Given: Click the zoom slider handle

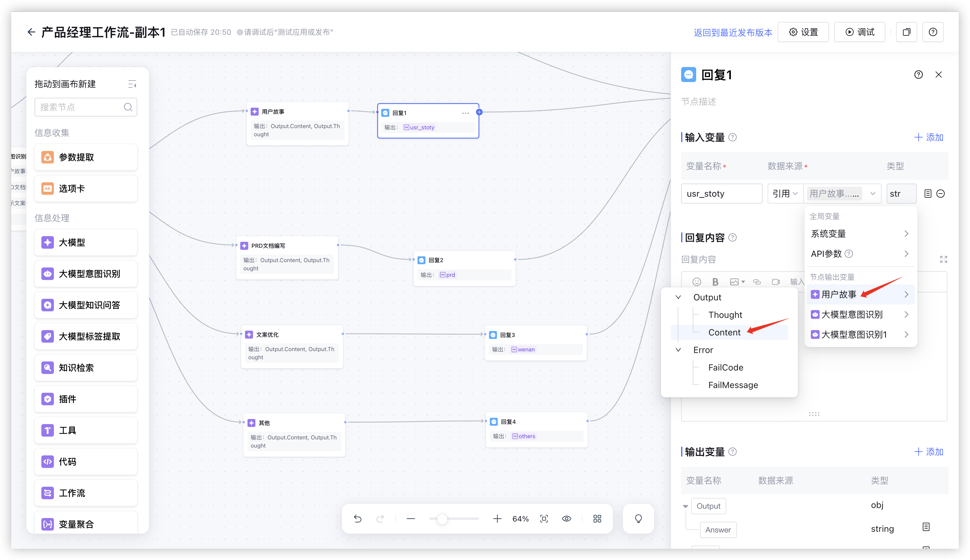Looking at the screenshot, I should tap(442, 519).
